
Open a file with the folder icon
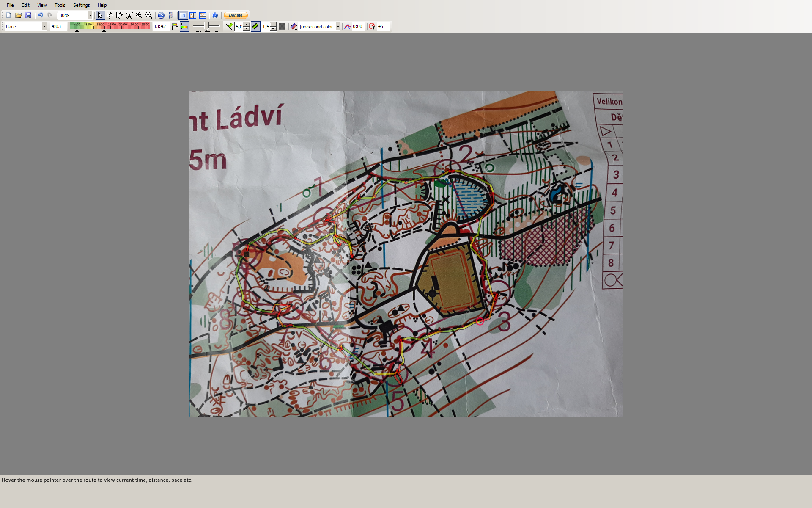tap(19, 15)
